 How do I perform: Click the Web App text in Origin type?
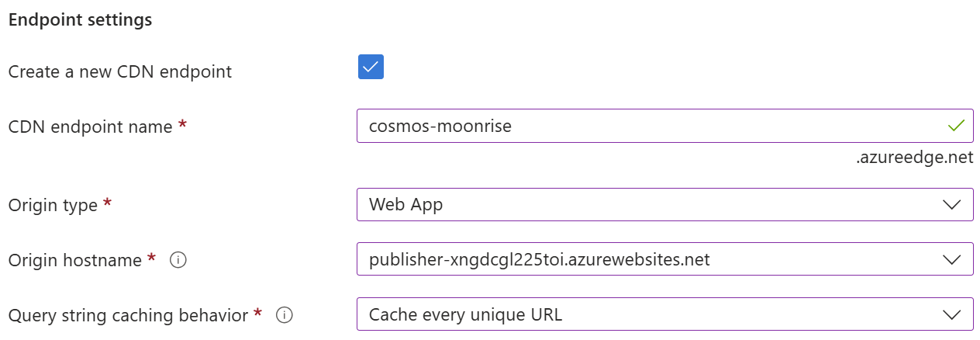pyautogui.click(x=406, y=205)
